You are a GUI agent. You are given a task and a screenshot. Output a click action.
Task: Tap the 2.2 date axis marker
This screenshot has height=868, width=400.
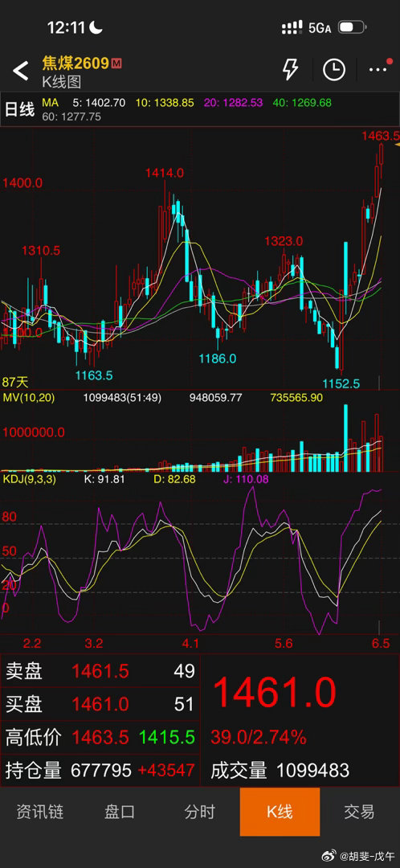pyautogui.click(x=32, y=643)
